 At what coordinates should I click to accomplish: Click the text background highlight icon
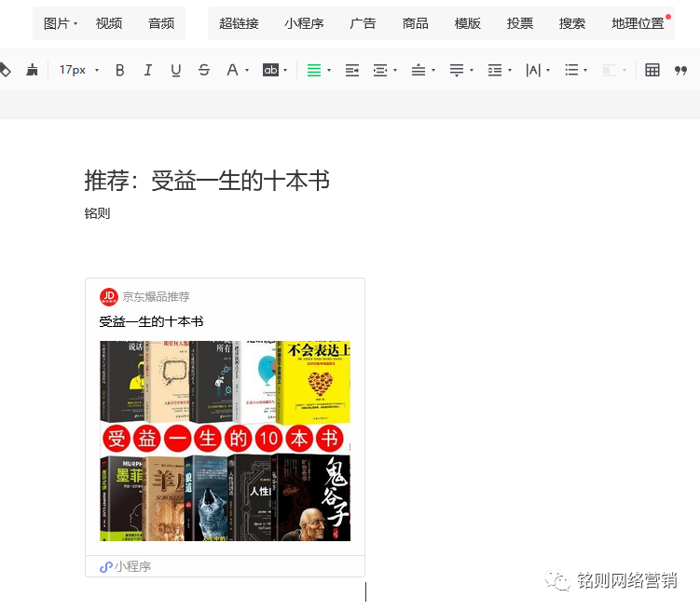270,70
